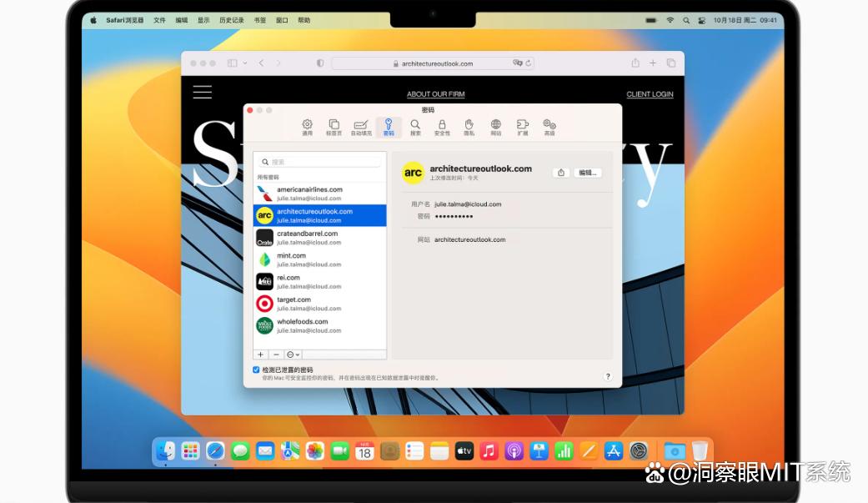Go back in Safari
Screen dimensions: 868x503
261,63
